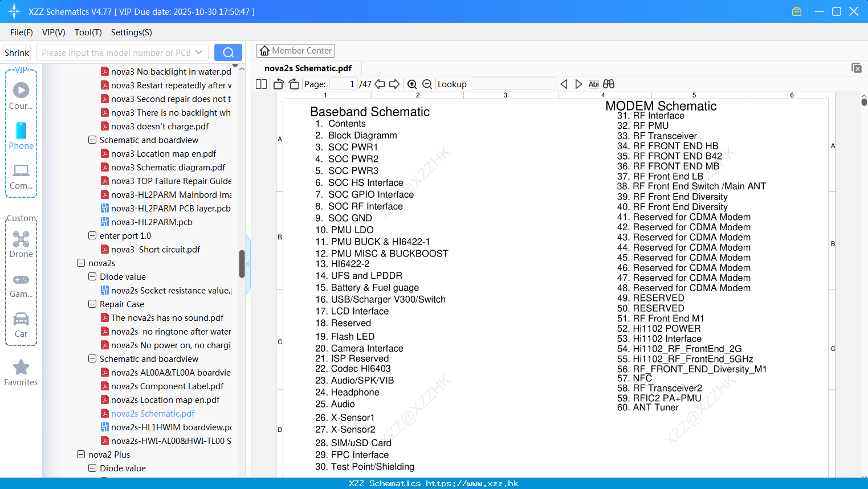868x489 pixels.
Task: Click the XZZ logo in the title bar
Action: [x=14, y=11]
